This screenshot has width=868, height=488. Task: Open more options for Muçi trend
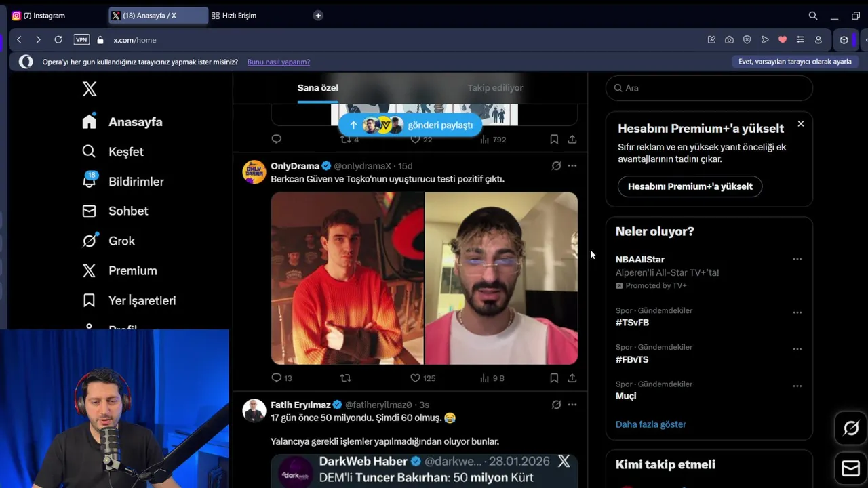pos(797,386)
